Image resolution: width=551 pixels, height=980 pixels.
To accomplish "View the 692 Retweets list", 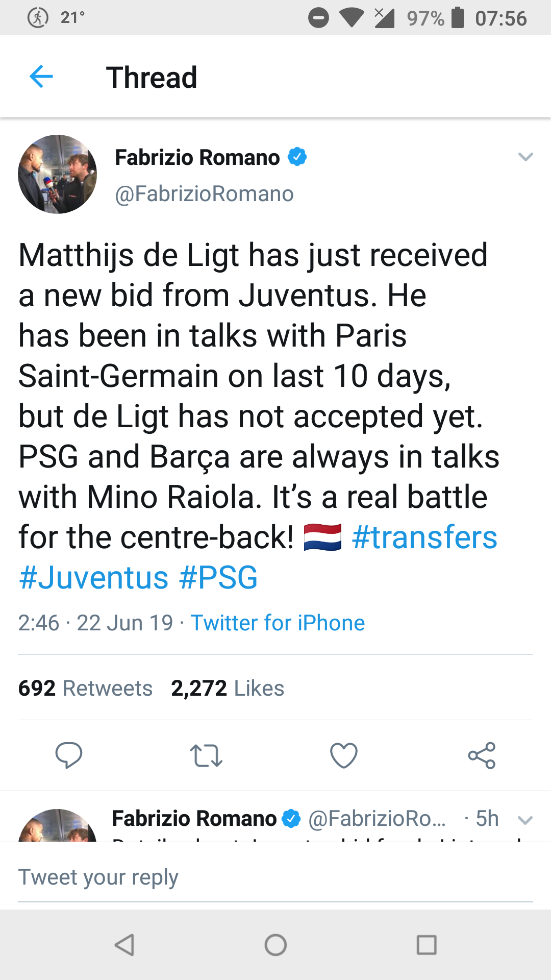I will tap(85, 688).
